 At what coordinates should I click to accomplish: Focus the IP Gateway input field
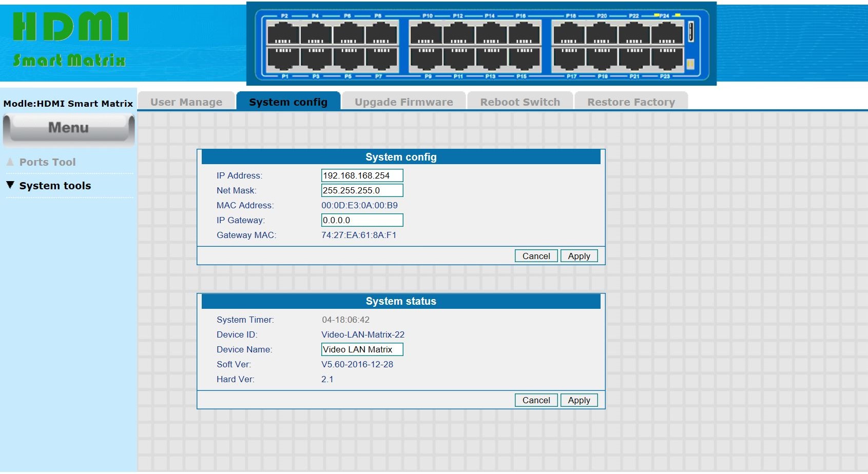(362, 220)
